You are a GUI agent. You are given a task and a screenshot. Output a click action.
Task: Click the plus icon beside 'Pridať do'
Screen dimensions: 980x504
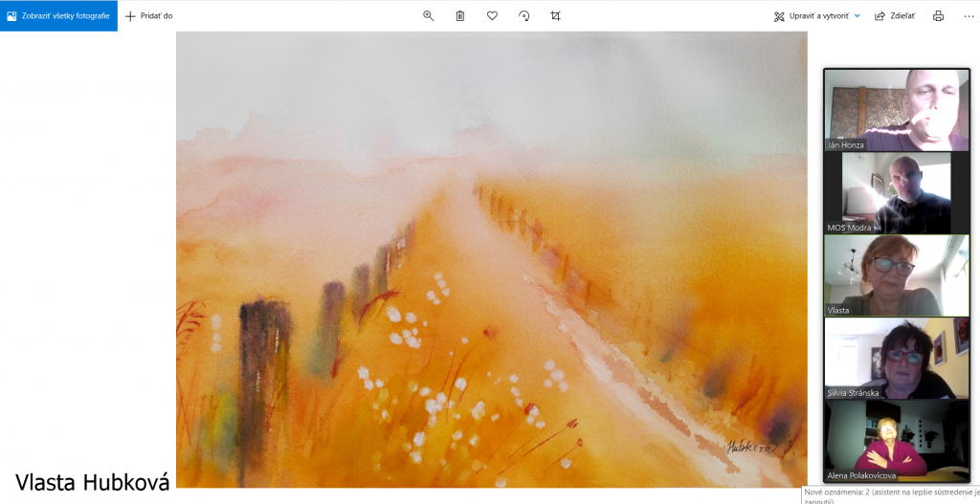130,16
